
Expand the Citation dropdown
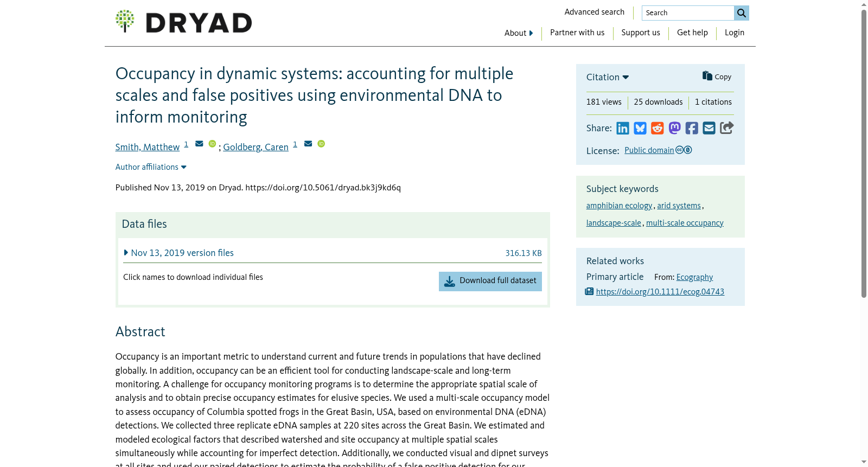click(x=608, y=77)
